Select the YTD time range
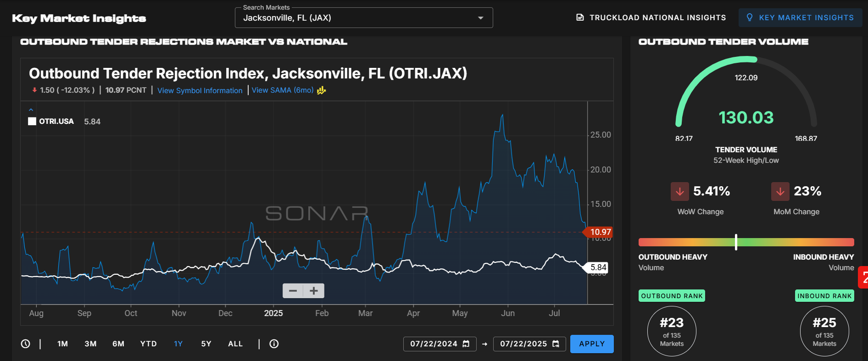Screen dimensions: 868x361 (x=149, y=344)
